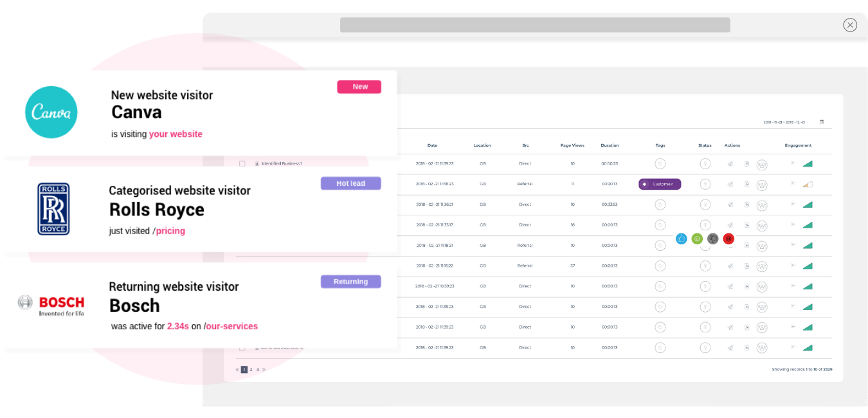Go to page 3 in the pagination
The image size is (868, 418).
(258, 370)
